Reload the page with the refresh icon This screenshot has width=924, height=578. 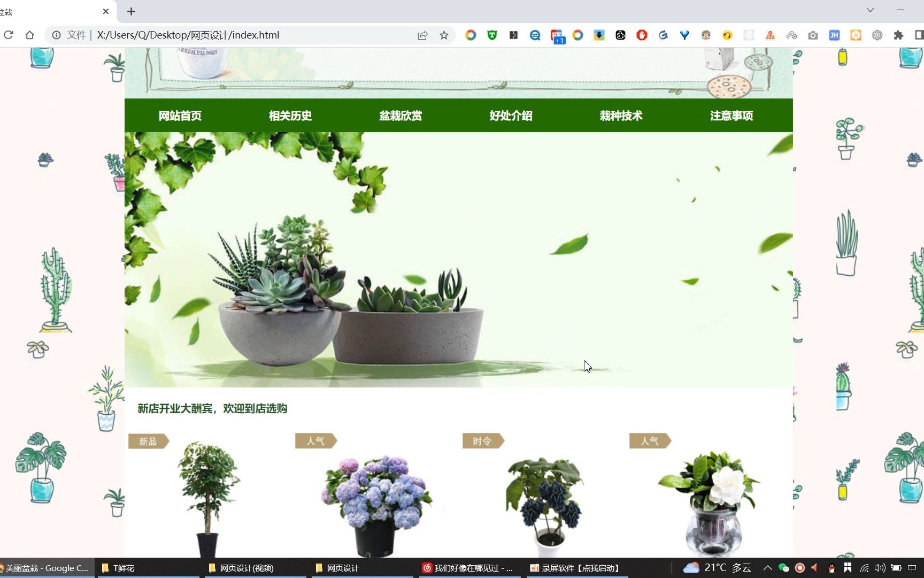point(9,35)
